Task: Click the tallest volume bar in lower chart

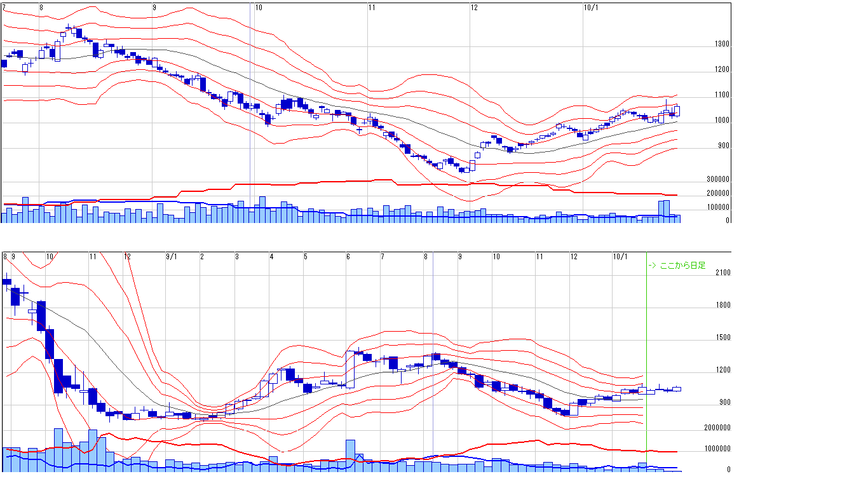Action: tap(58, 450)
